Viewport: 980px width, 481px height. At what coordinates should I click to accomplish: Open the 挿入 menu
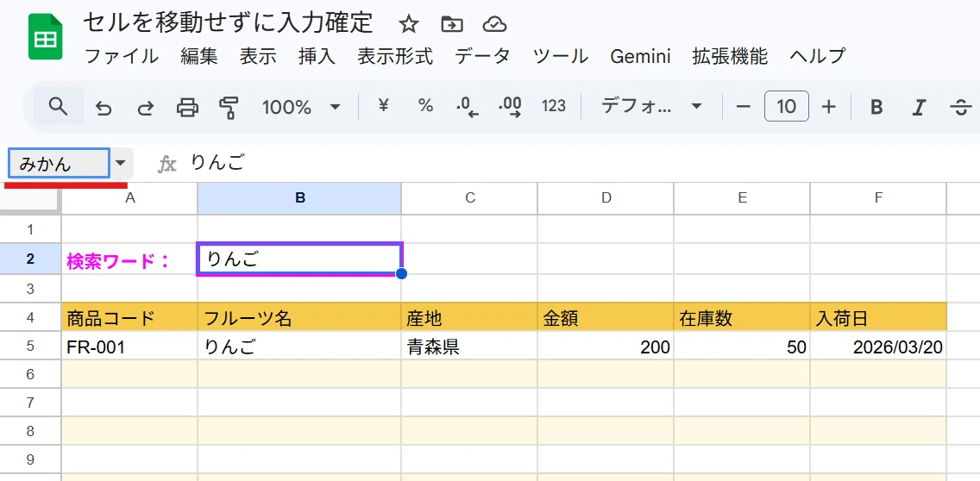[317, 56]
